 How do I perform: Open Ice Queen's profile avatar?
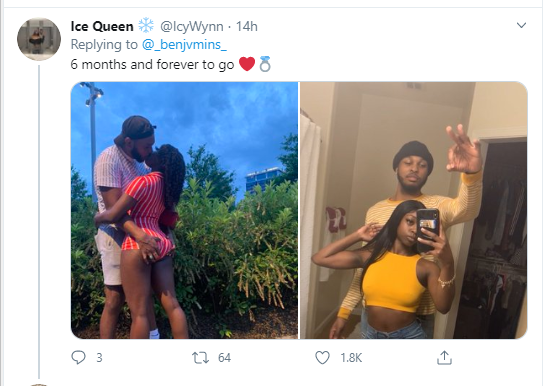39,39
